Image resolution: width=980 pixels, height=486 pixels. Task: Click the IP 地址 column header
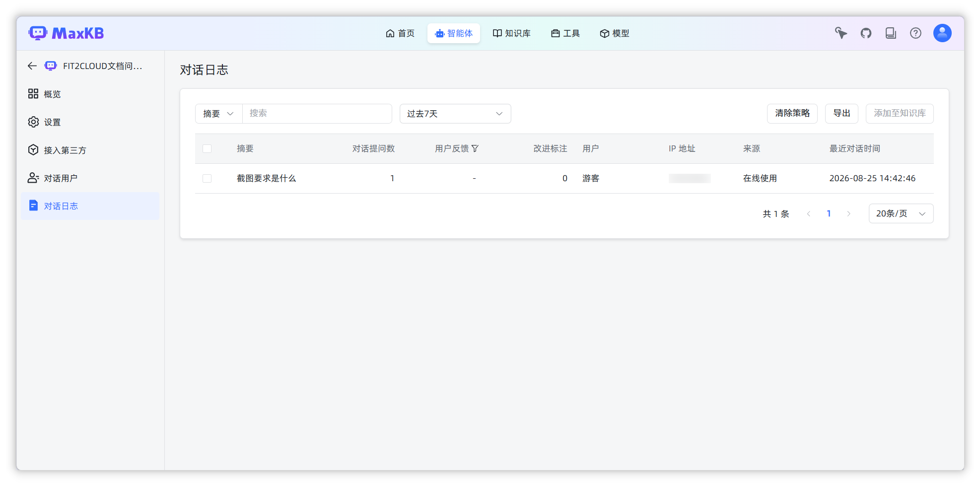(x=682, y=148)
